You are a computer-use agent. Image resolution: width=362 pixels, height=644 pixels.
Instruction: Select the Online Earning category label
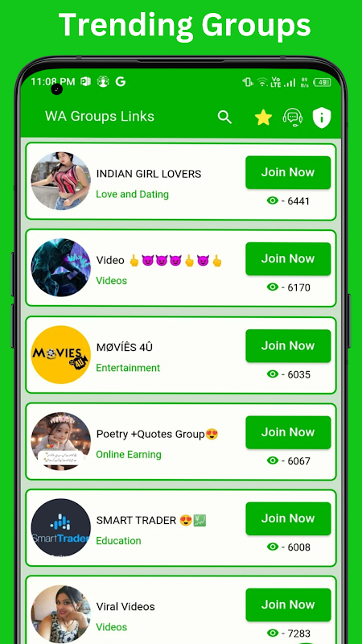(x=129, y=454)
